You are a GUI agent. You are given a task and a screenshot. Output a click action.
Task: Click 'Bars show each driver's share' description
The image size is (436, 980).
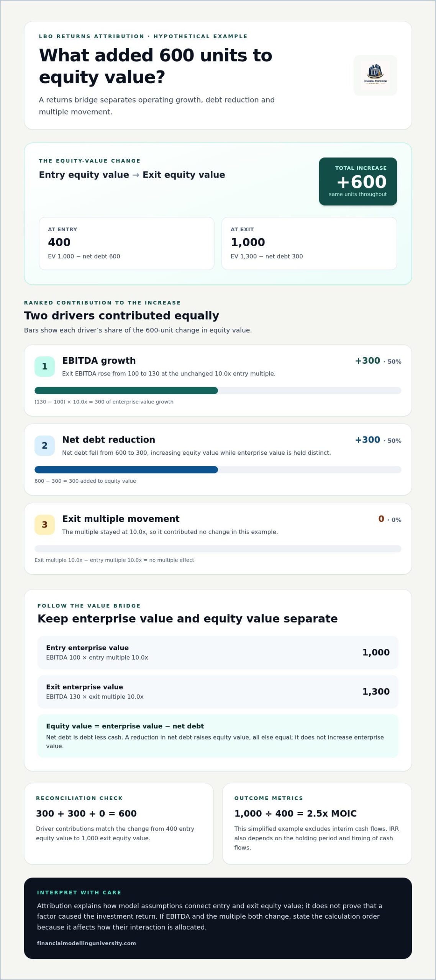[x=138, y=330]
